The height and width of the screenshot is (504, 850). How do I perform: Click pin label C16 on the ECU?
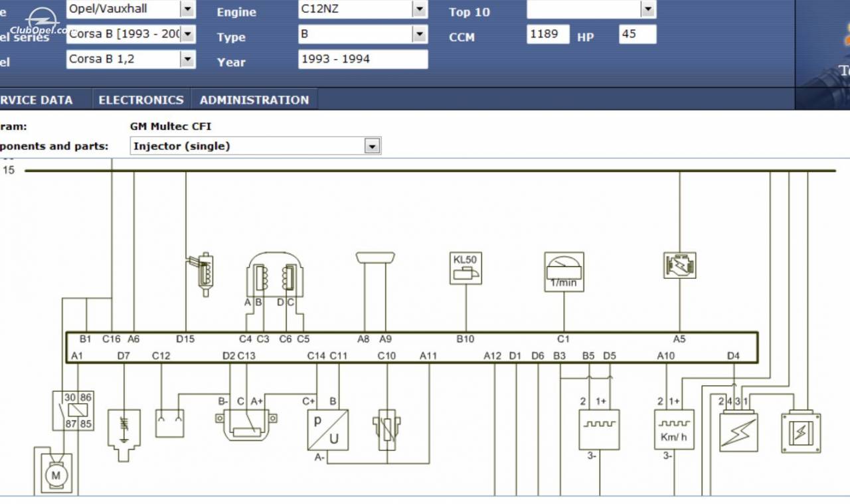point(112,339)
